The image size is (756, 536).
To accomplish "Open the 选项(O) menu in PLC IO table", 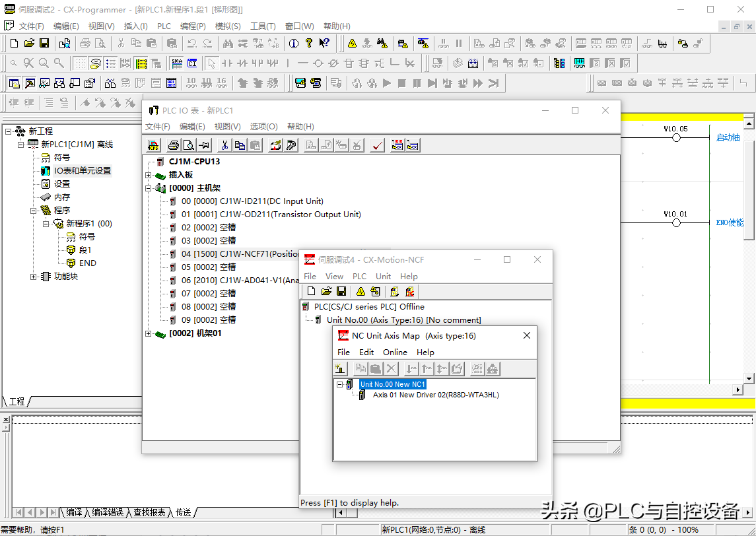I will tap(263, 127).
